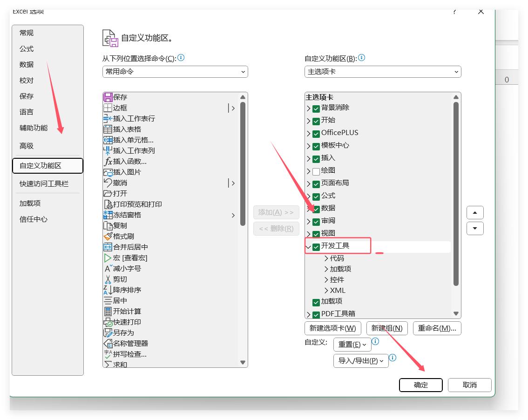This screenshot has width=528, height=420.
Task: Select the 复制 copy command icon
Action: pyautogui.click(x=108, y=226)
